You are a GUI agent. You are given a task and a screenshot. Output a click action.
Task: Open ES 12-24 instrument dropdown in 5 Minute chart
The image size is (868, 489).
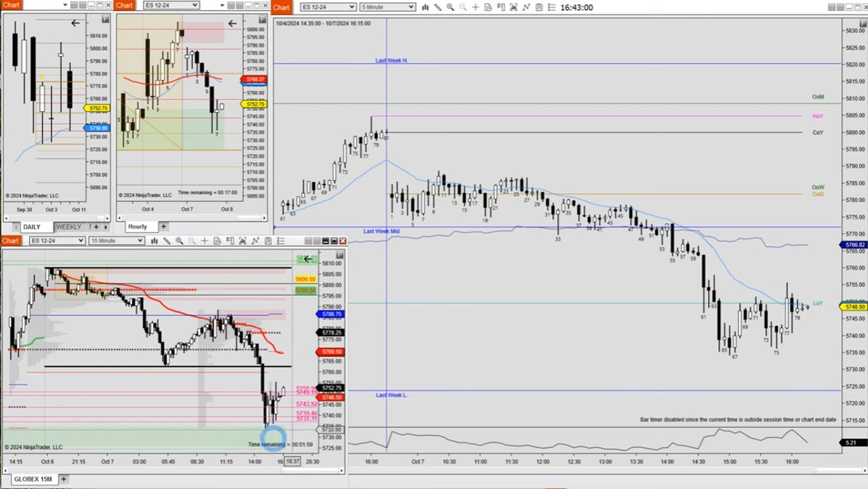[x=328, y=7]
